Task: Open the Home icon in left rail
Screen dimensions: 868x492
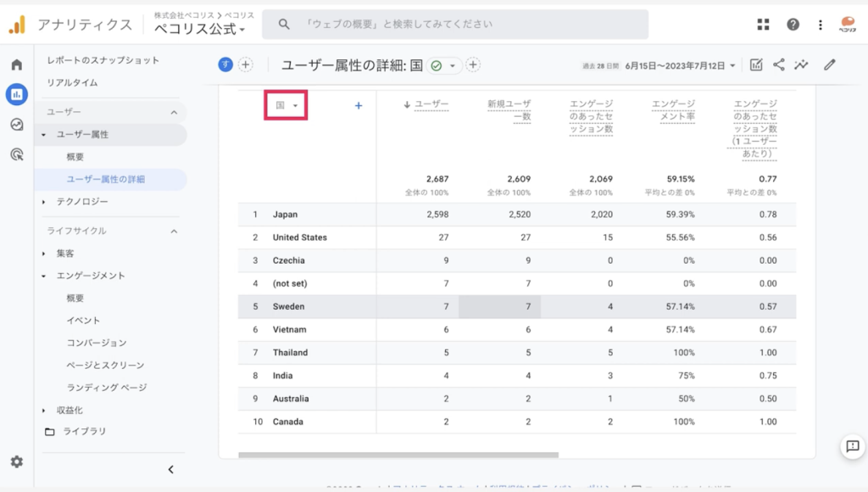Action: tap(17, 64)
